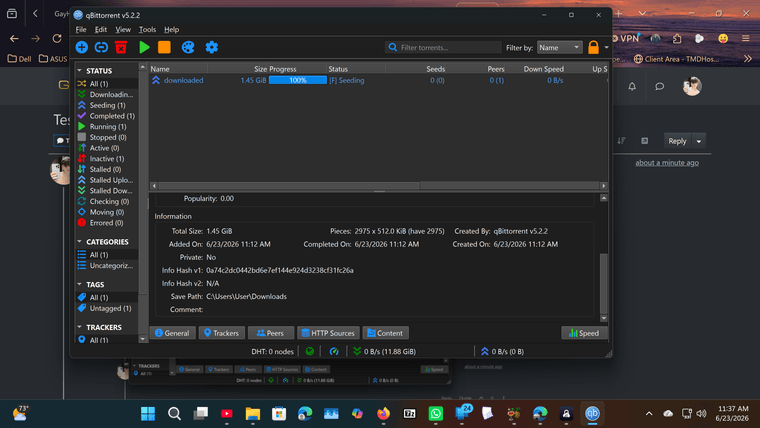
Task: Switch to the Content tab
Action: pyautogui.click(x=385, y=333)
